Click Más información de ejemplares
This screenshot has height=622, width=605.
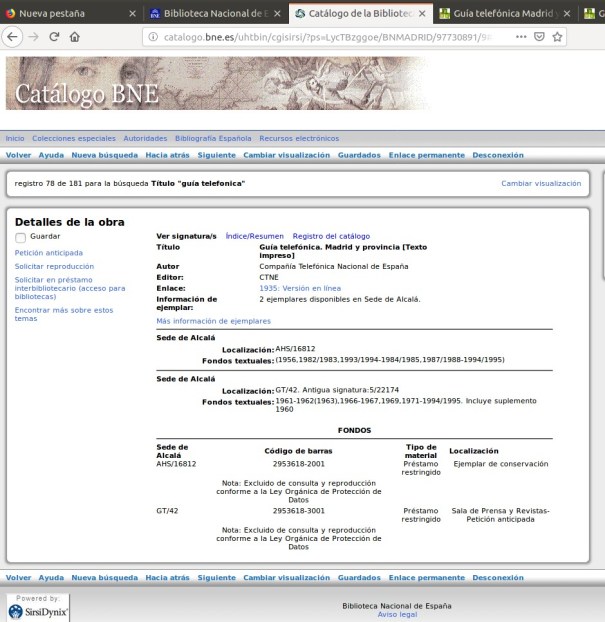point(213,321)
